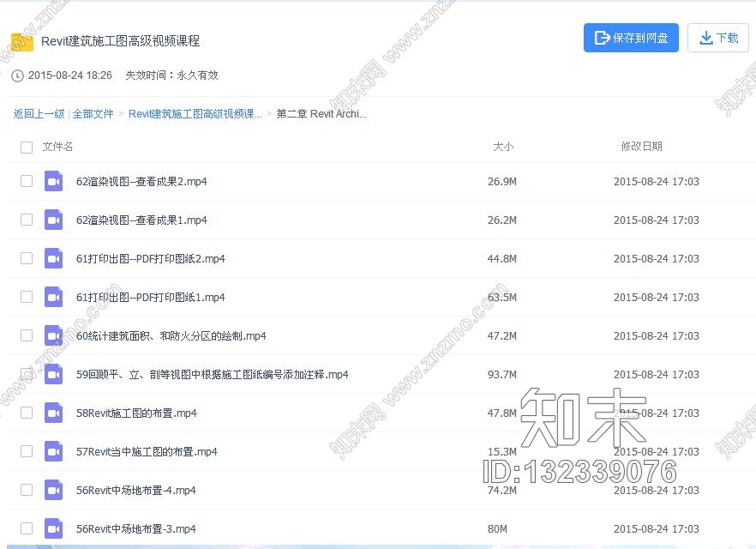Sort by 大小 column header
The width and height of the screenshot is (756, 549).
pos(503,147)
